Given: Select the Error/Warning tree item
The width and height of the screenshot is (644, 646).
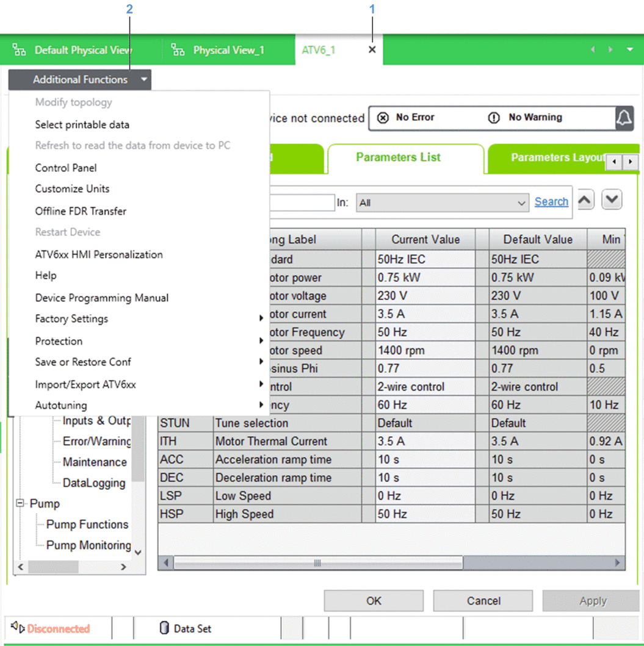Looking at the screenshot, I should (x=97, y=441).
